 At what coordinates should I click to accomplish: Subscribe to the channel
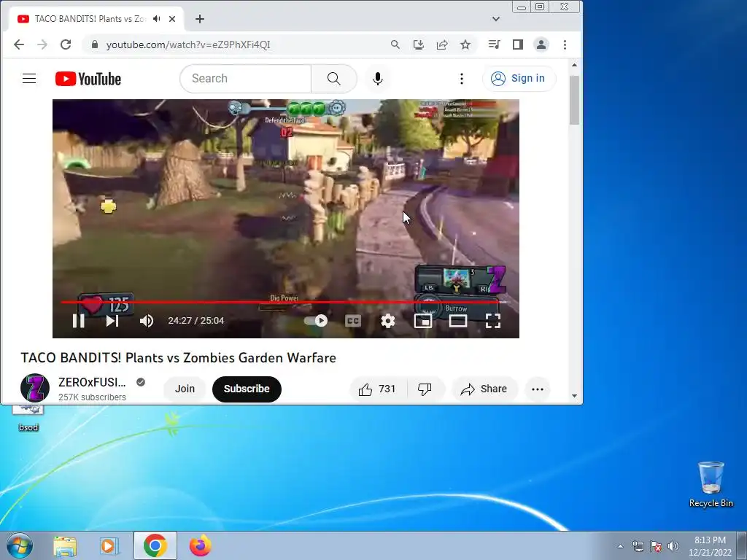[x=247, y=389]
